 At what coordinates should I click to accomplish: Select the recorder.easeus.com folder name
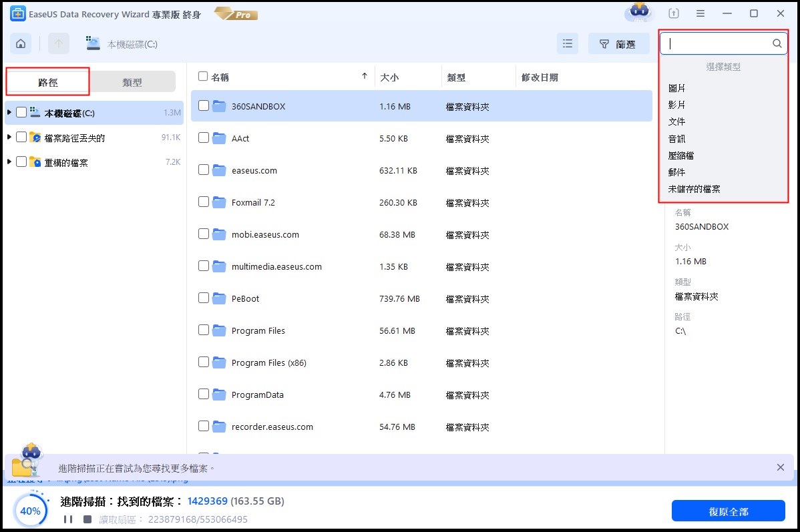pos(272,427)
